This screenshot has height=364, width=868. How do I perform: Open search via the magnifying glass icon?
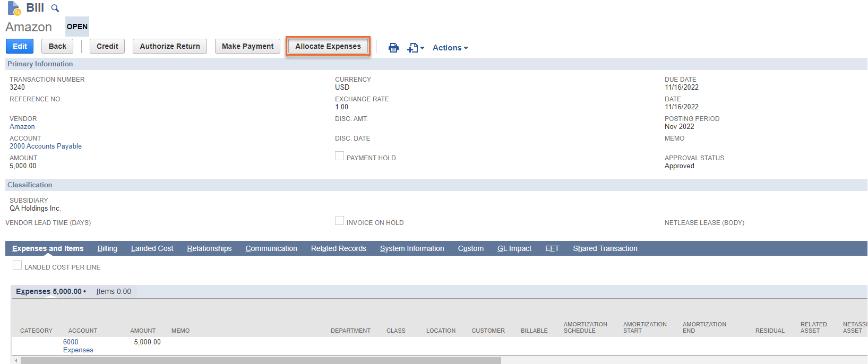(x=55, y=8)
